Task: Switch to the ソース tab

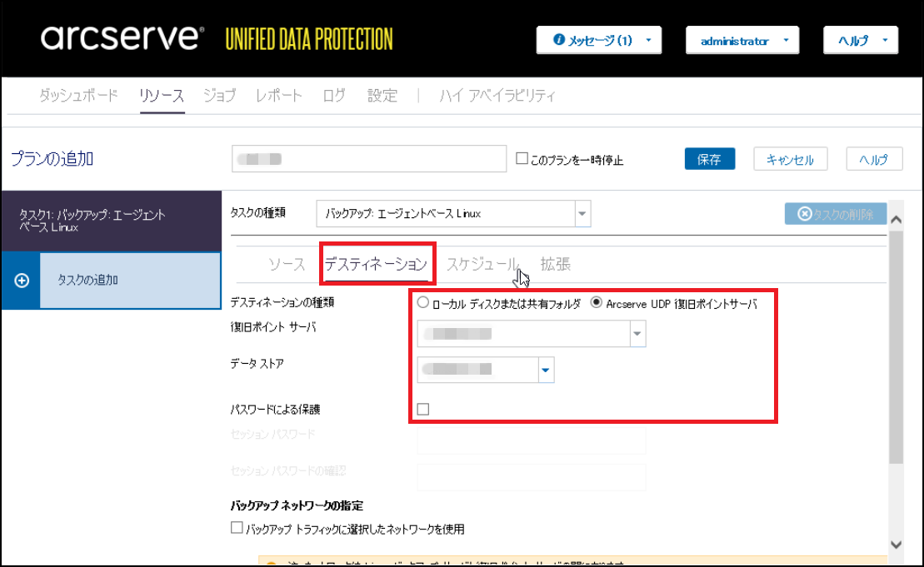Action: [x=287, y=265]
